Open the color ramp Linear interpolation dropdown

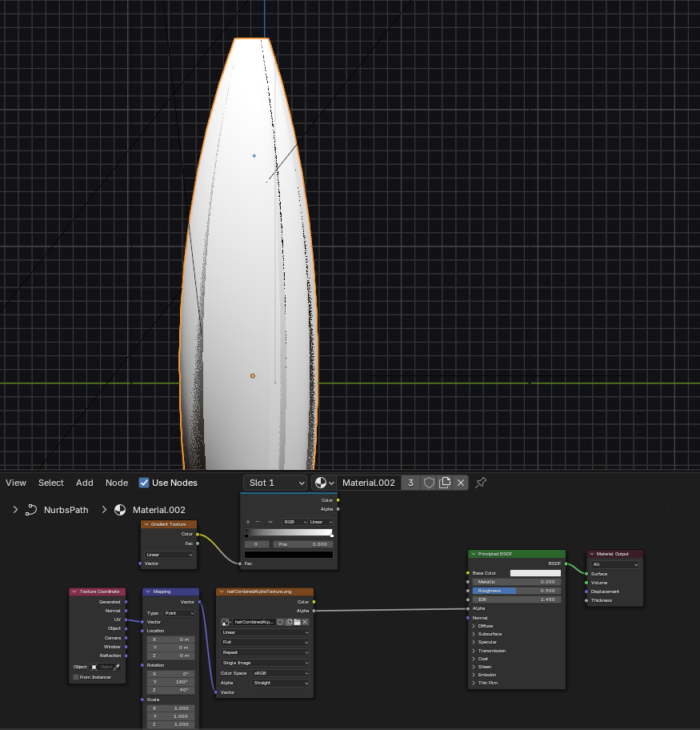[321, 522]
